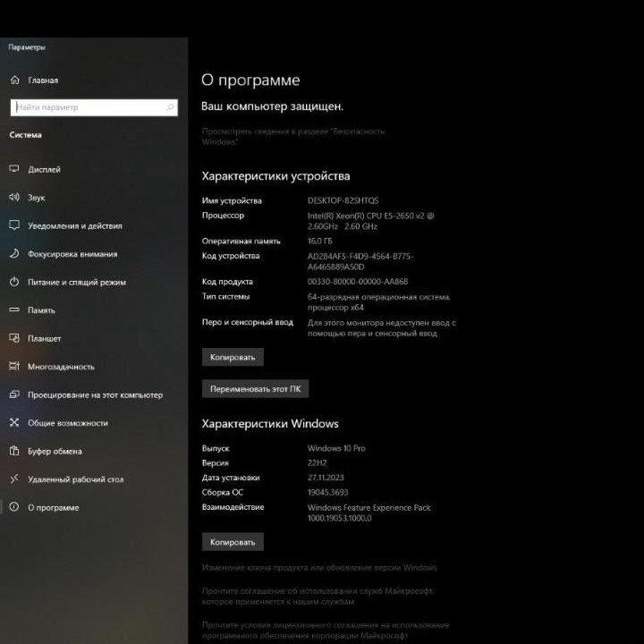This screenshot has width=644, height=644.
Task: Open Notifications and actions icon
Action: tap(14, 225)
